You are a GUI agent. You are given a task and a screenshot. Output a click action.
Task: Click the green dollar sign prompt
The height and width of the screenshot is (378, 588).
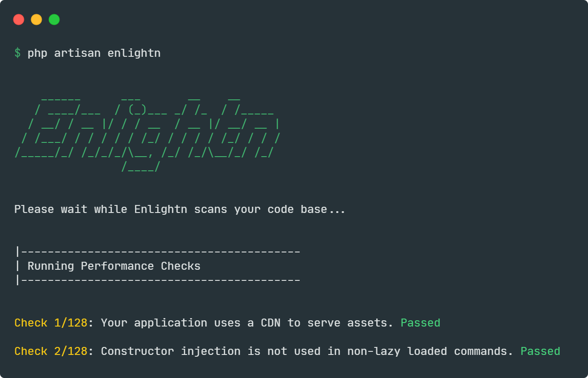pyautogui.click(x=17, y=53)
